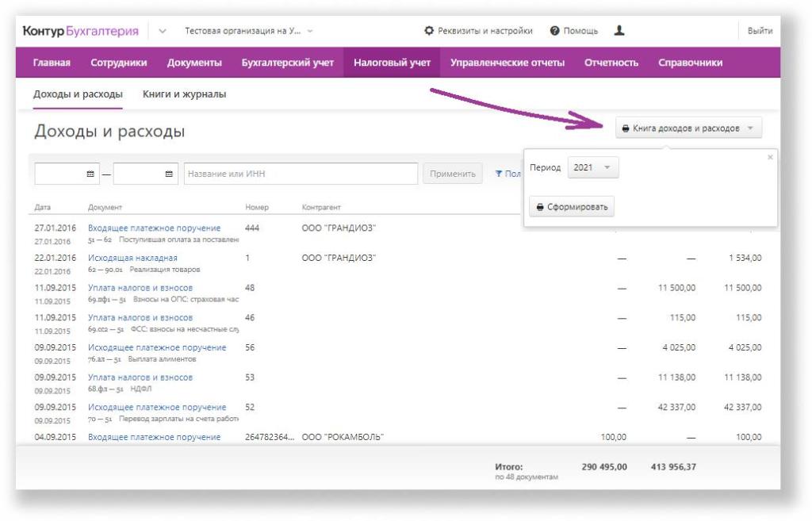Click the user profile icon
The height and width of the screenshot is (521, 812).
click(619, 31)
